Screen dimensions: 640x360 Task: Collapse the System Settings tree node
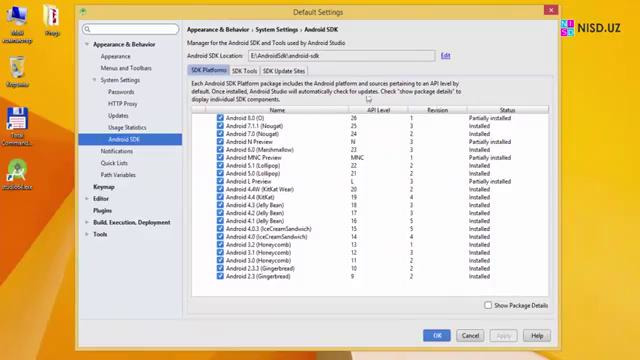(94, 80)
